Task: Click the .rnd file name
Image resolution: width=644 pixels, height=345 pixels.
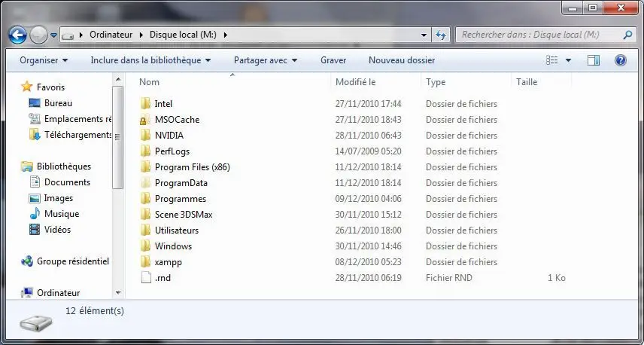Action: tap(163, 278)
